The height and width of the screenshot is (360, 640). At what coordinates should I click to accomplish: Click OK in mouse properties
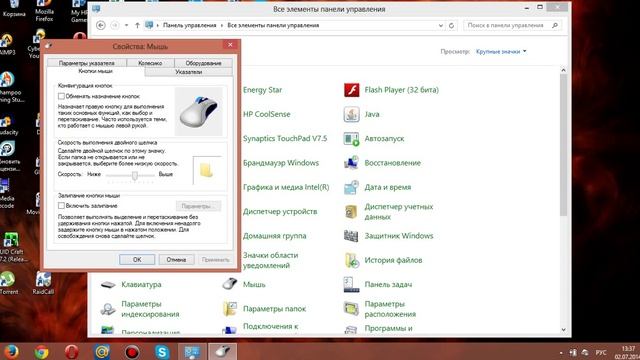137,260
